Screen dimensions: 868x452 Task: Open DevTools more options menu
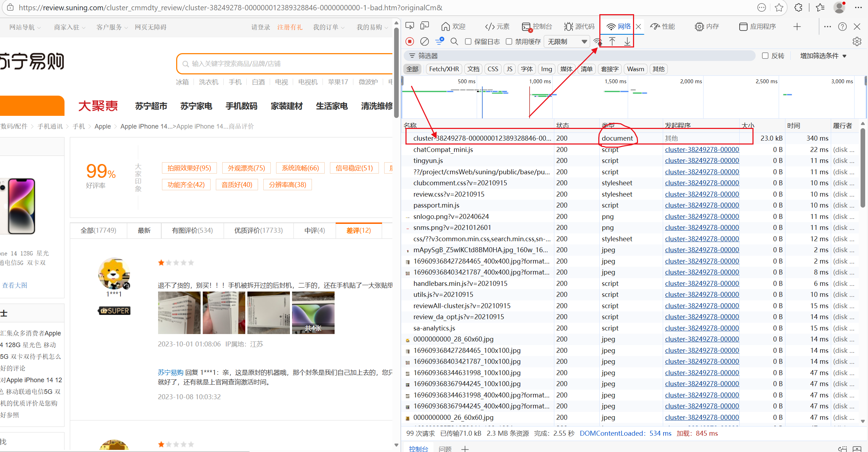coord(828,27)
